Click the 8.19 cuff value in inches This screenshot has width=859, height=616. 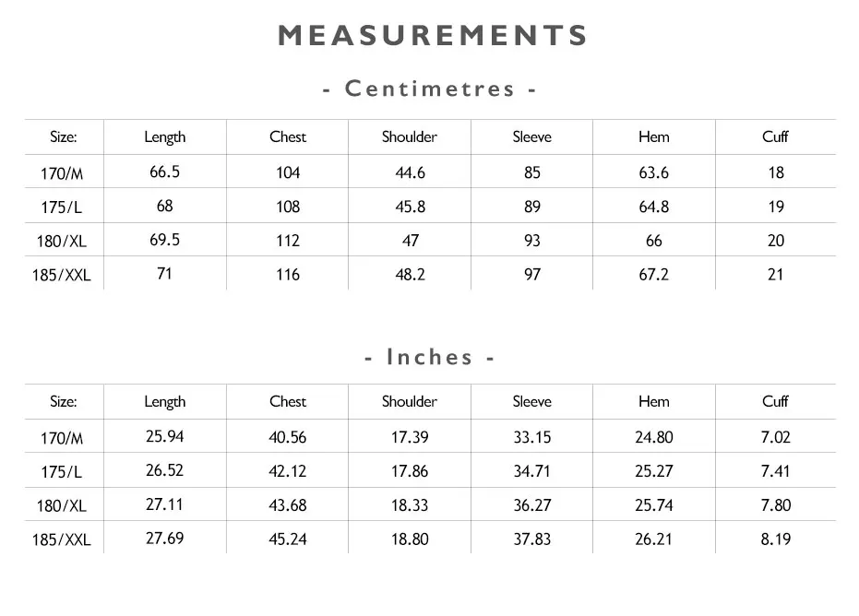pyautogui.click(x=776, y=539)
